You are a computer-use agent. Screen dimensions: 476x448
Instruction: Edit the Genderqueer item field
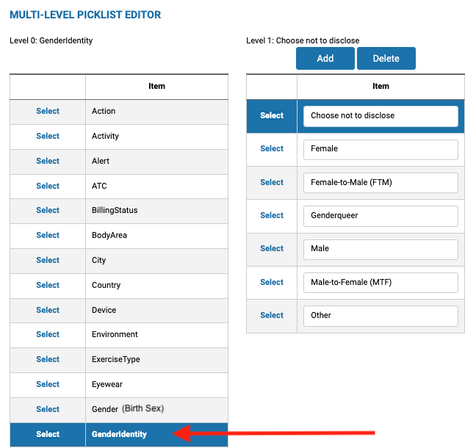[381, 216]
